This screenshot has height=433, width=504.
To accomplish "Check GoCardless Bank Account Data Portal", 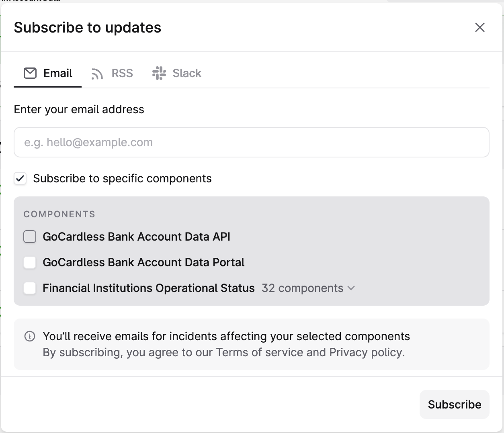I will click(30, 263).
